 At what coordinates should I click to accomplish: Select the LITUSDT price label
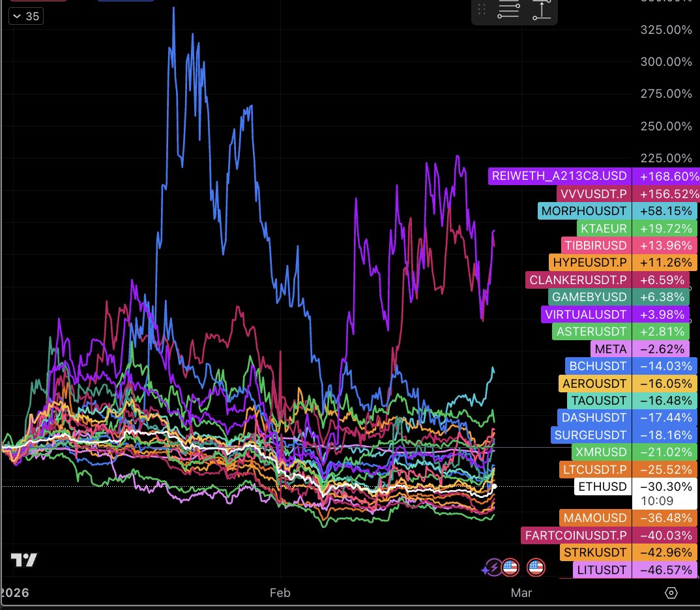coord(602,570)
